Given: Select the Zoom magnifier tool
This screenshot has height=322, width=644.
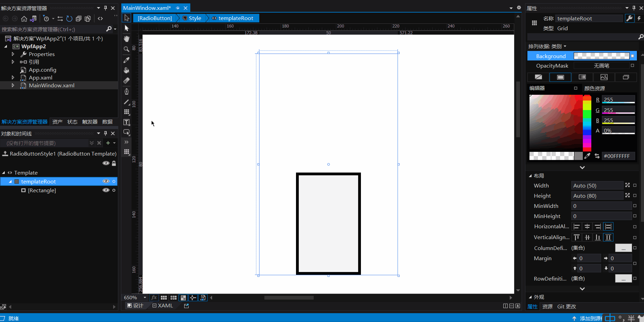Looking at the screenshot, I should (126, 49).
